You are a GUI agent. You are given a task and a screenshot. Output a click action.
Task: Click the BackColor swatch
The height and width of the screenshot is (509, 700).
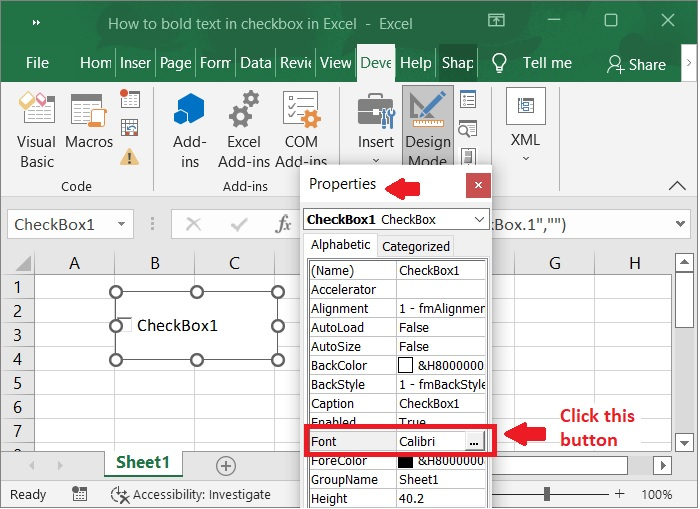pos(405,365)
